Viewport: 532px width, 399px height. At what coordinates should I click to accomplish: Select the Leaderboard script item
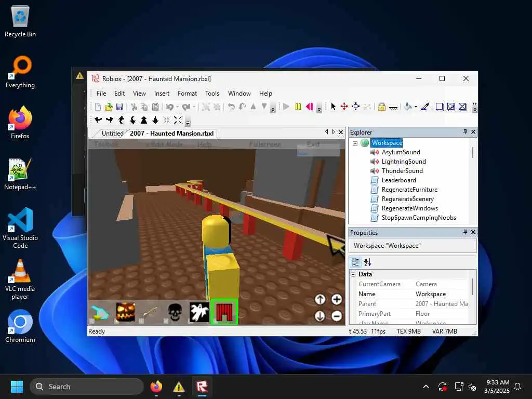click(398, 180)
